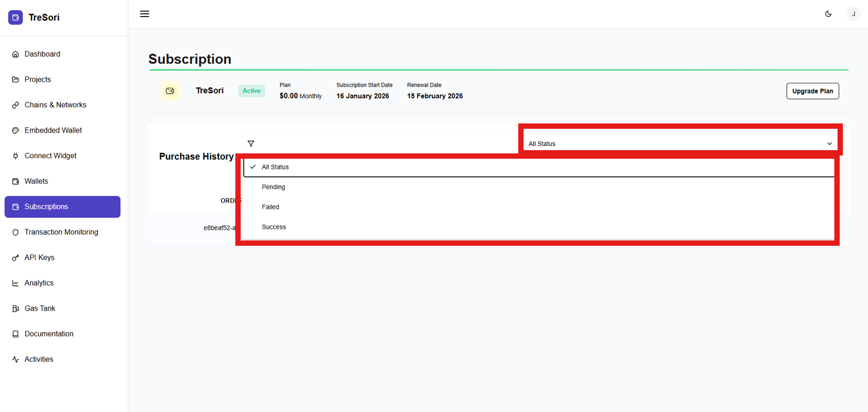868x412 pixels.
Task: Open the Documentation link
Action: point(49,334)
